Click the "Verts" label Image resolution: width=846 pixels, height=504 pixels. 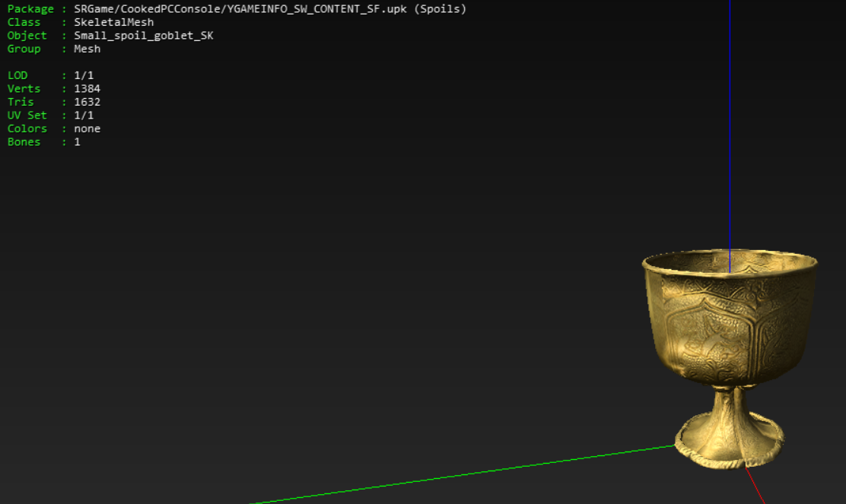(24, 89)
